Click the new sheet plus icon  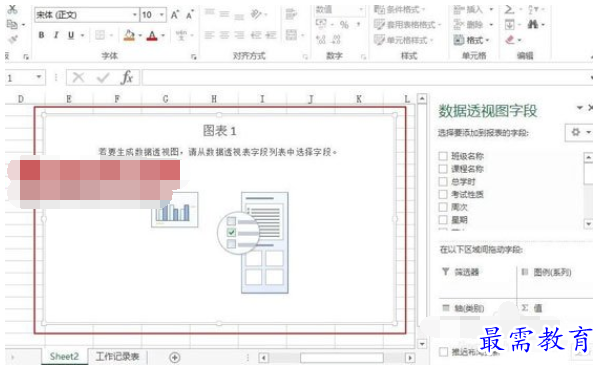point(175,358)
